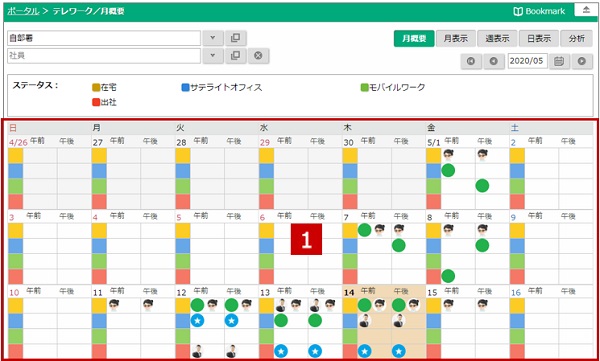Viewport: 600px width, 361px height.
Task: Switch to the 月表示 view tab
Action: click(456, 39)
